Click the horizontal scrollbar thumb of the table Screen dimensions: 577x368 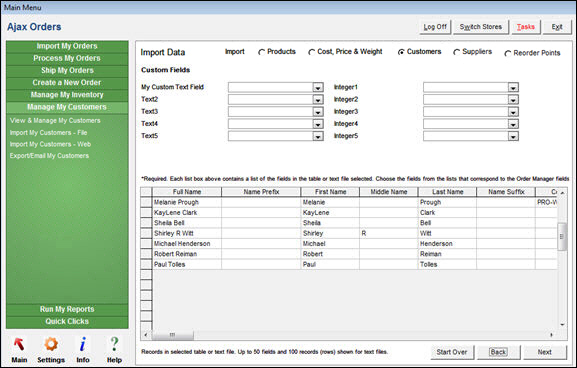pyautogui.click(x=172, y=335)
